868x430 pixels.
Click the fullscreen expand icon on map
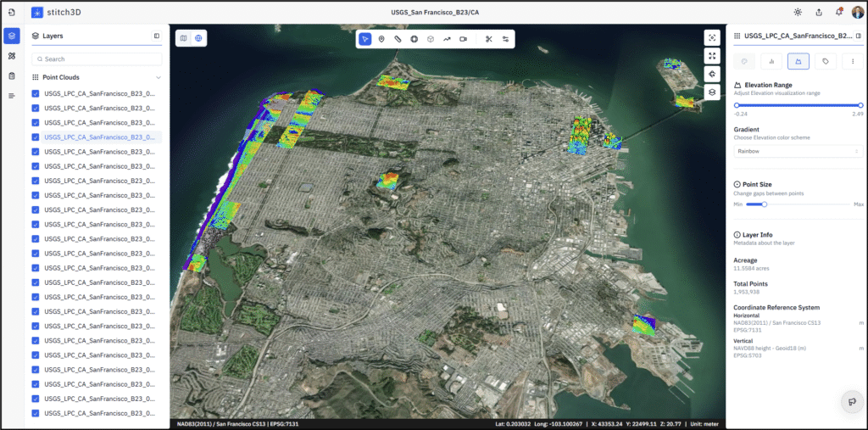click(x=712, y=56)
